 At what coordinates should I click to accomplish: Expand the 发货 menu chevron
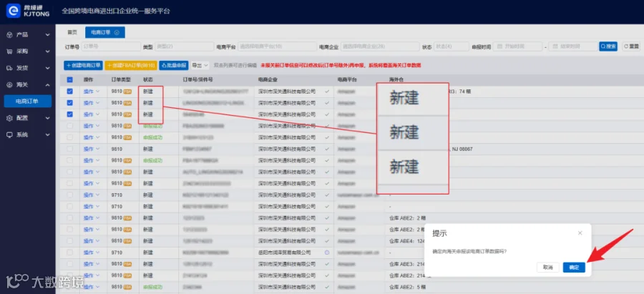(x=48, y=68)
